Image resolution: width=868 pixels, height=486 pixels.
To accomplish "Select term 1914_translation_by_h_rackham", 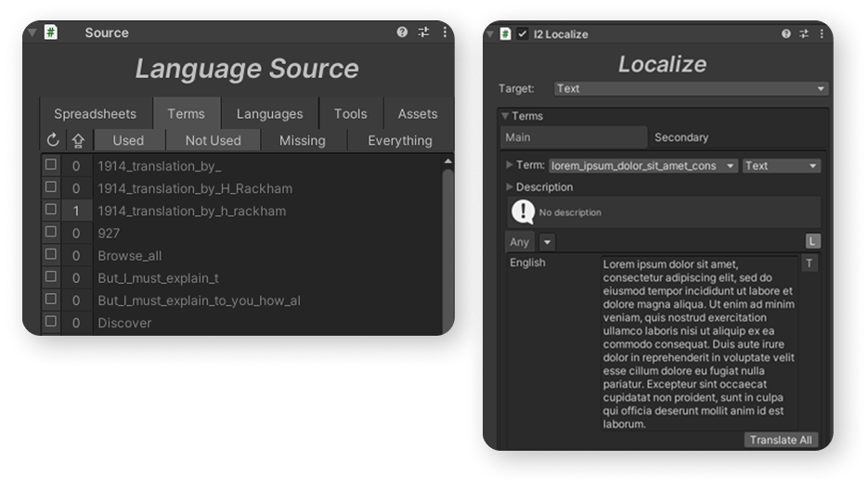I will tap(192, 211).
